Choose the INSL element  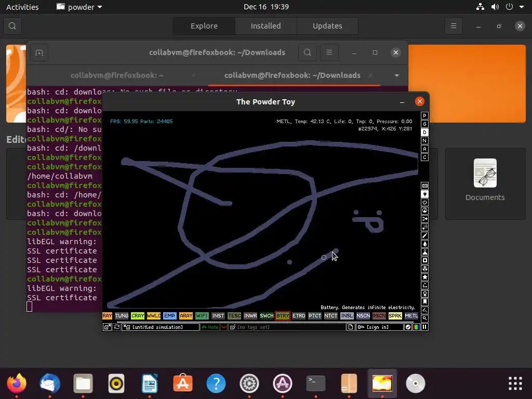(347, 316)
